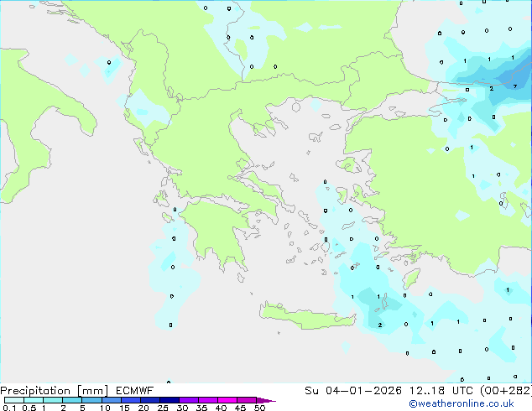Click the Peloponnese peninsula on map
Viewport: 532px width, 411px height.
pos(217,232)
